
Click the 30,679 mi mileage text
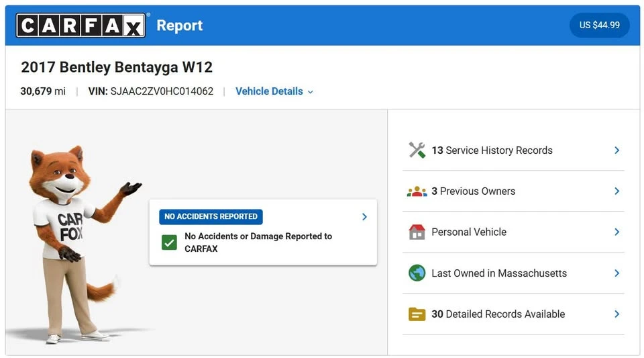pos(43,91)
